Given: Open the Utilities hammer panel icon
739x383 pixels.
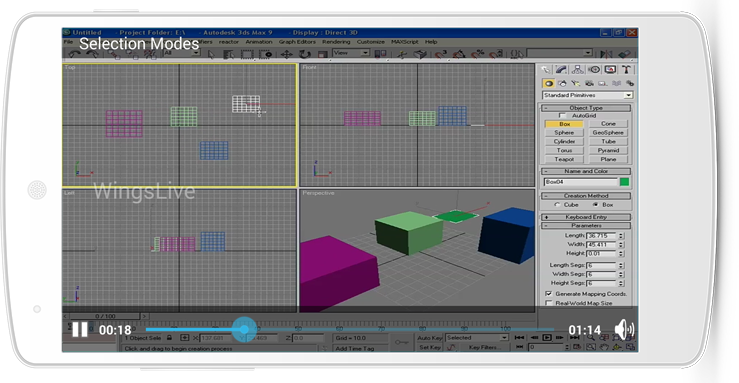Looking at the screenshot, I should [x=626, y=70].
